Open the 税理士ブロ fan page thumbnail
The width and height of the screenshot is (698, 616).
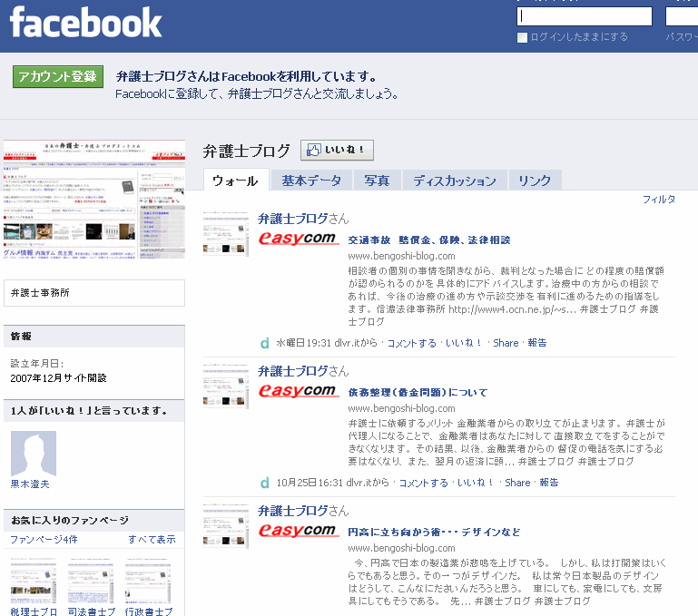click(x=34, y=582)
